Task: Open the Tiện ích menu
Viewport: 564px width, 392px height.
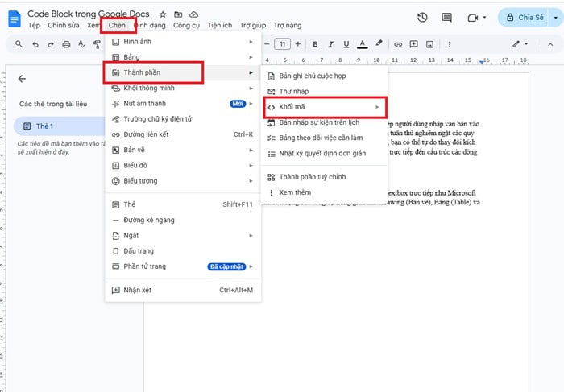Action: click(219, 25)
